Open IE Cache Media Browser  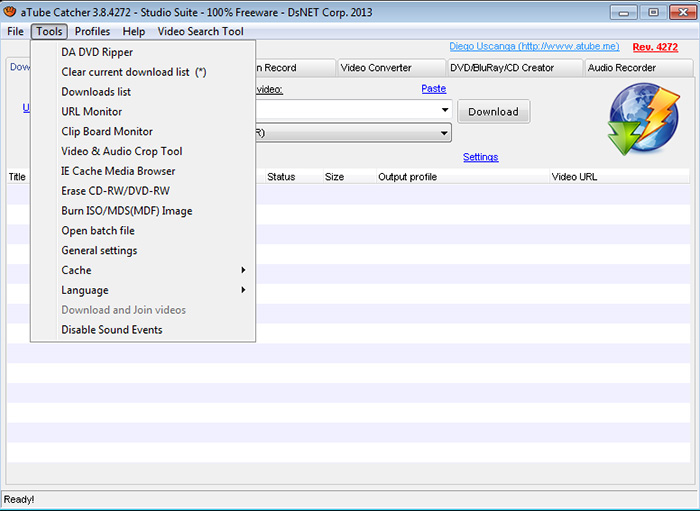pos(143,171)
